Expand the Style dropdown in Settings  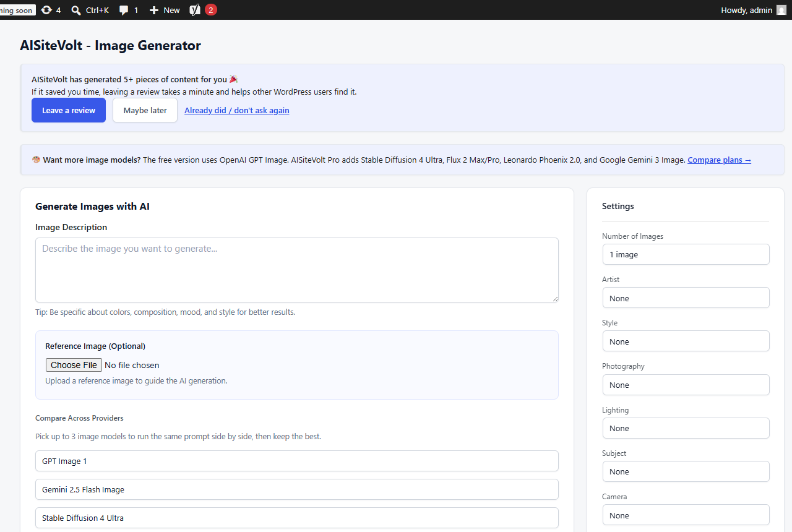point(686,341)
